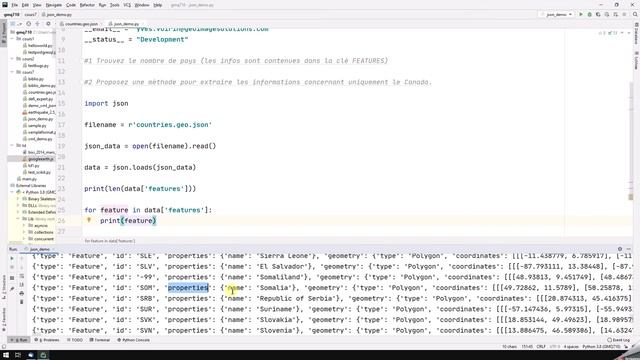640x360 pixels.
Task: Toggle scroll-to-end icon in the Run panel
Action: [22, 285]
